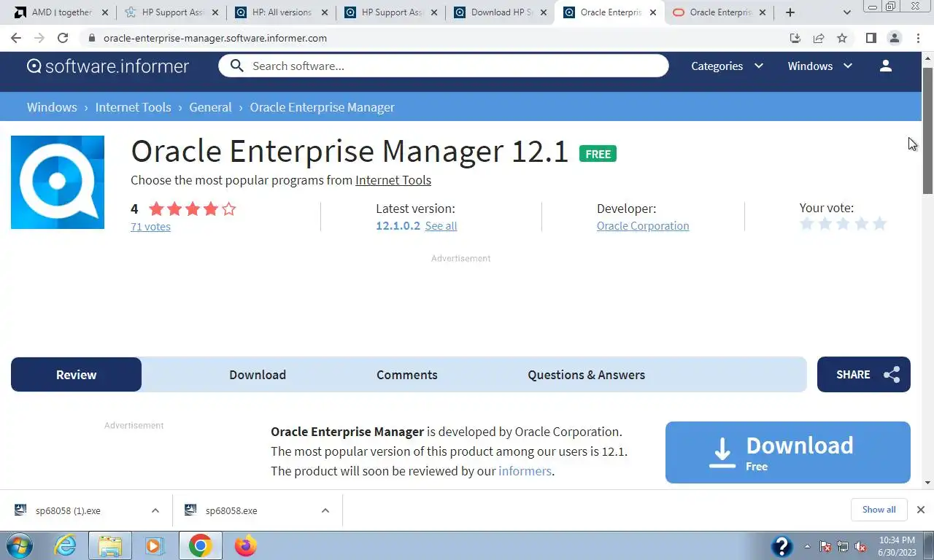
Task: Click the big Download Free button
Action: tap(788, 452)
